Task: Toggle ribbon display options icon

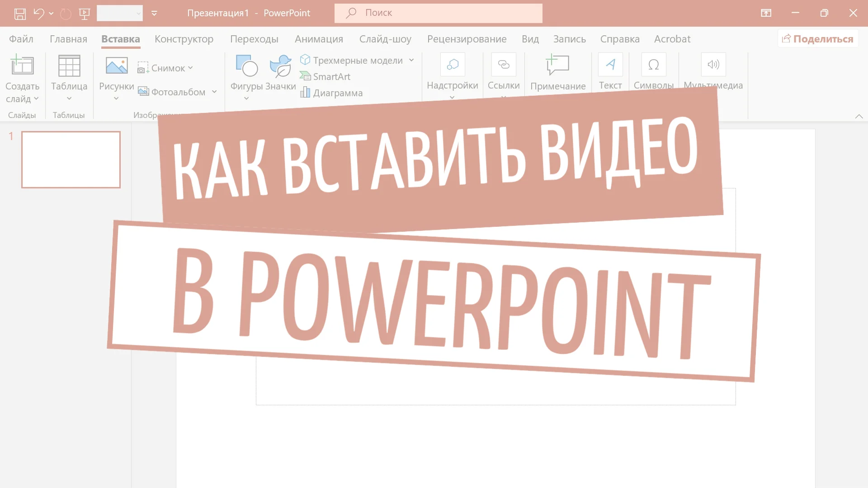Action: coord(766,13)
